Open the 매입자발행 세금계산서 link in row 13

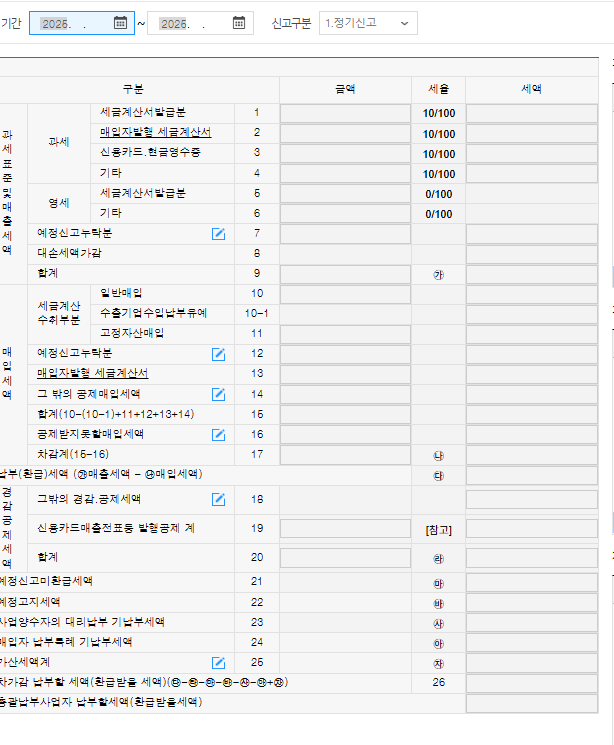tap(93, 373)
